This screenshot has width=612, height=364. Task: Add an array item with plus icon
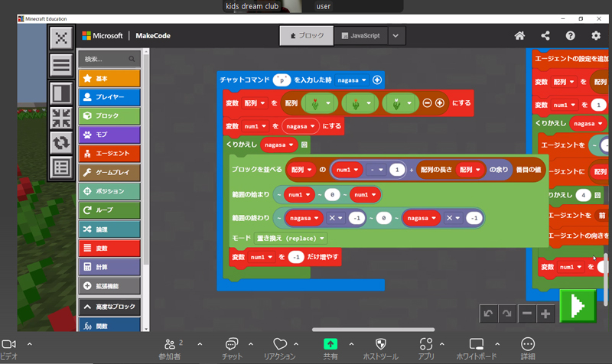click(x=439, y=103)
